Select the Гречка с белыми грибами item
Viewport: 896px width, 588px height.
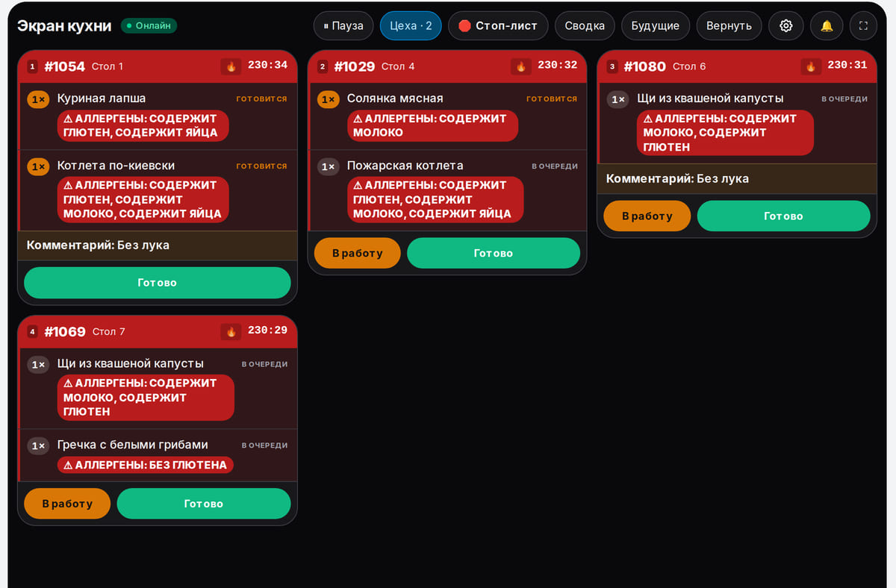coord(158,455)
